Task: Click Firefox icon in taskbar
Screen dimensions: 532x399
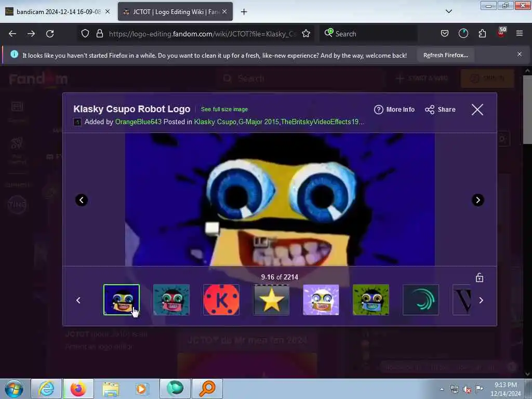Action: pyautogui.click(x=78, y=389)
